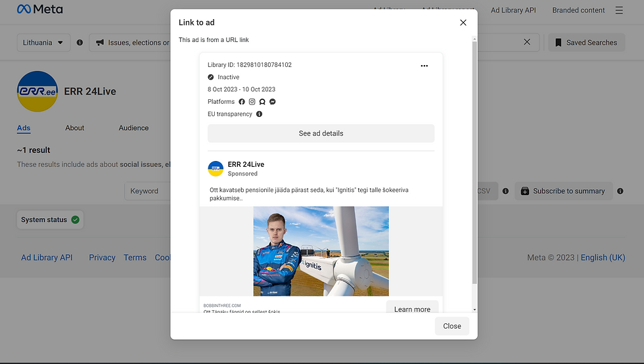Viewport: 644px width, 364px height.
Task: Click the ad image of driver and turbine
Action: click(321, 251)
